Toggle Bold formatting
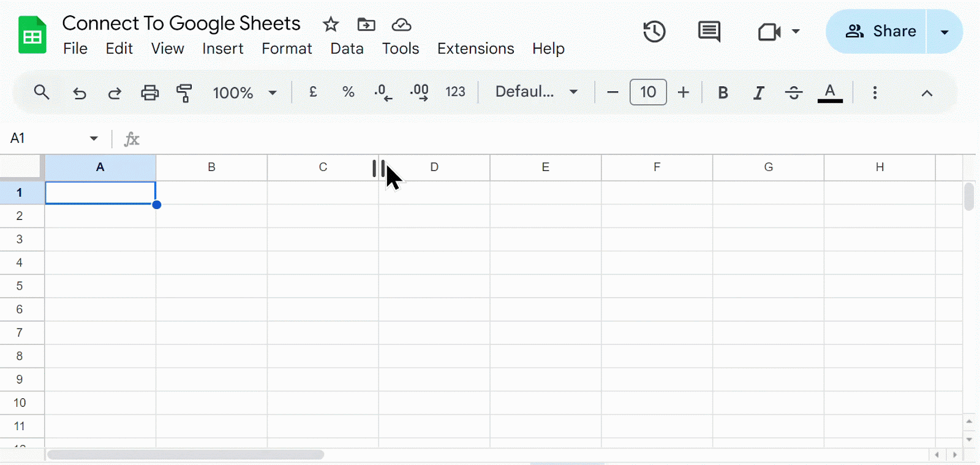Viewport: 980px width, 465px height. (x=723, y=93)
